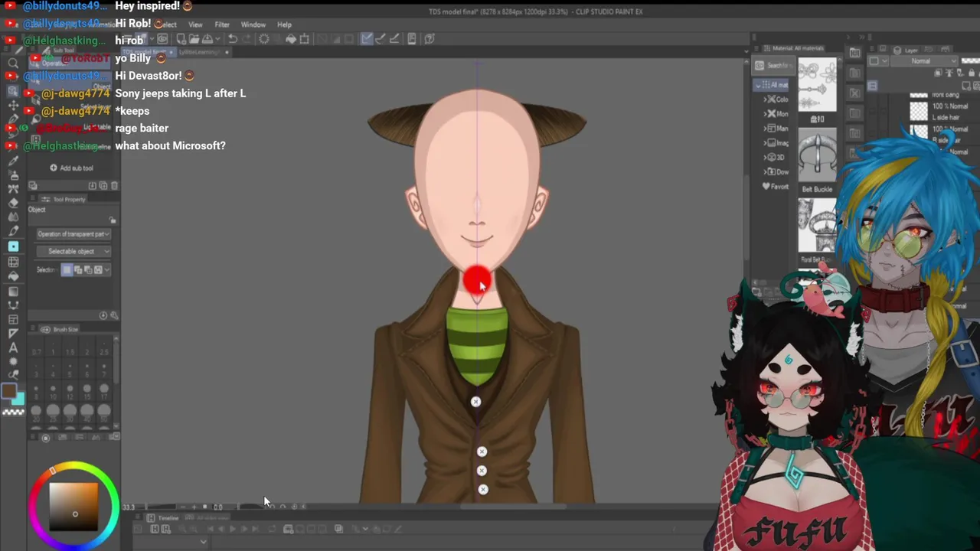Click the Clear (dotted circle) toolbar icon

[264, 39]
